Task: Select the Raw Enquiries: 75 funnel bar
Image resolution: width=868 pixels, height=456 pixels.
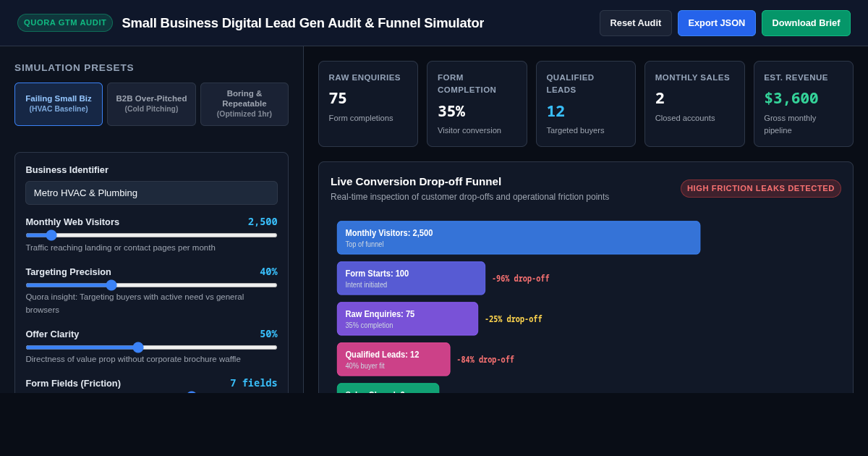Action: point(407,318)
